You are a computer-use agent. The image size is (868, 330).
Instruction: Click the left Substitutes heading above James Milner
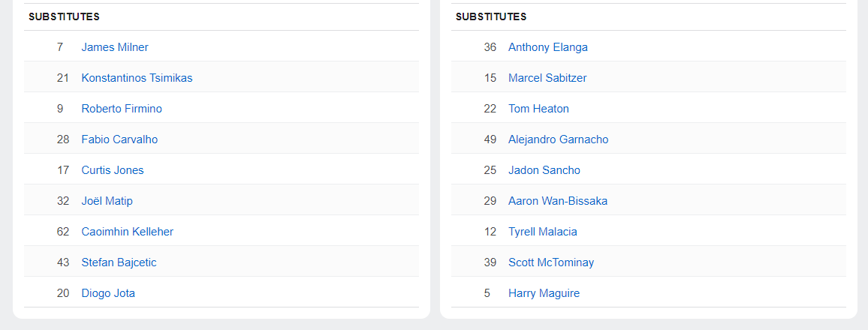(x=64, y=16)
